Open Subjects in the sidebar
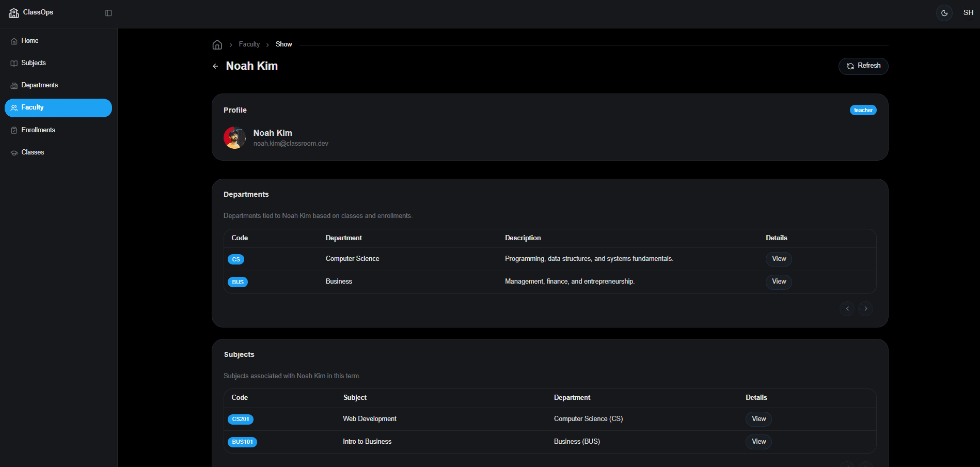This screenshot has width=980, height=467. click(x=58, y=63)
